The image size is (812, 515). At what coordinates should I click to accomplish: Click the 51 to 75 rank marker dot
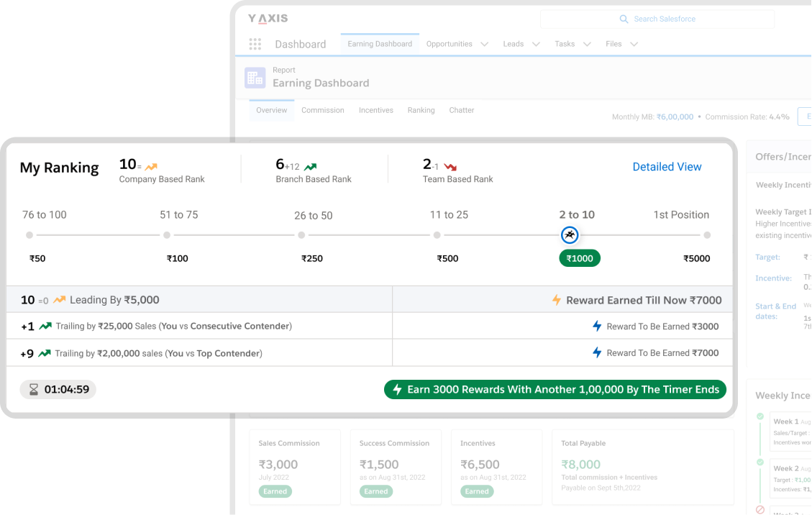(x=167, y=235)
